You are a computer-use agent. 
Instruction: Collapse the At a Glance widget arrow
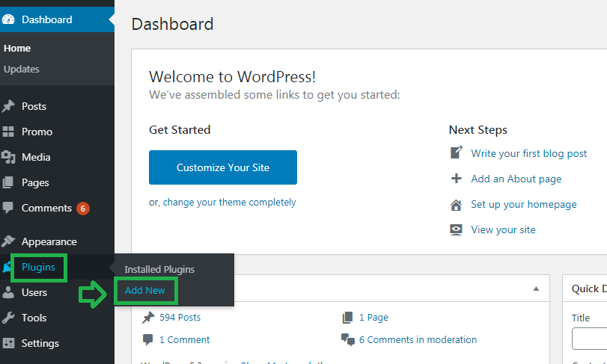point(536,289)
